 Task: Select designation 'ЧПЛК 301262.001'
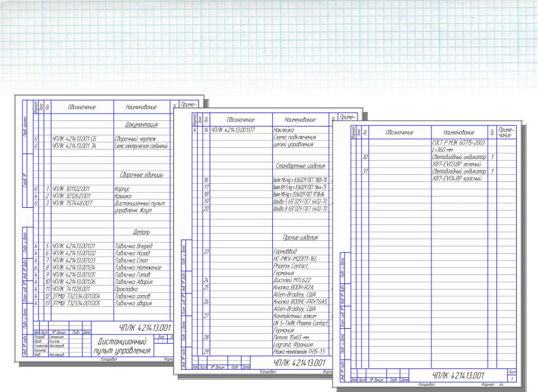coord(71,196)
